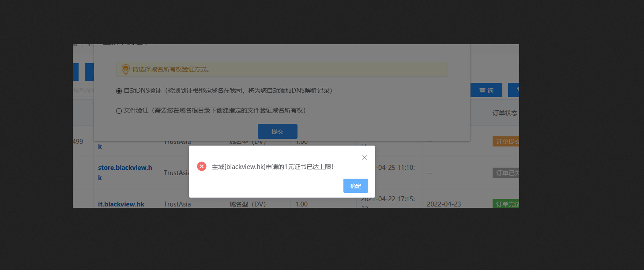Click the red error icon in alert
Image resolution: width=644 pixels, height=270 pixels.
pyautogui.click(x=202, y=166)
